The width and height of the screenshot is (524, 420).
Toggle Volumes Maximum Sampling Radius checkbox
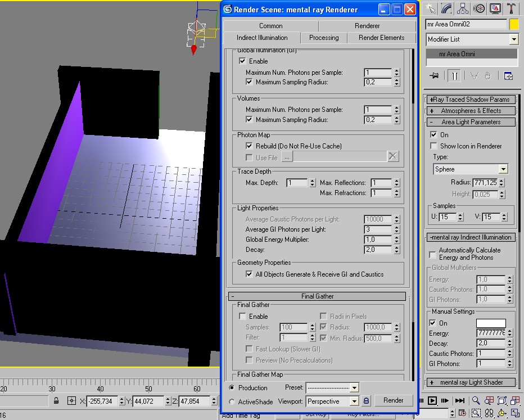pyautogui.click(x=249, y=119)
